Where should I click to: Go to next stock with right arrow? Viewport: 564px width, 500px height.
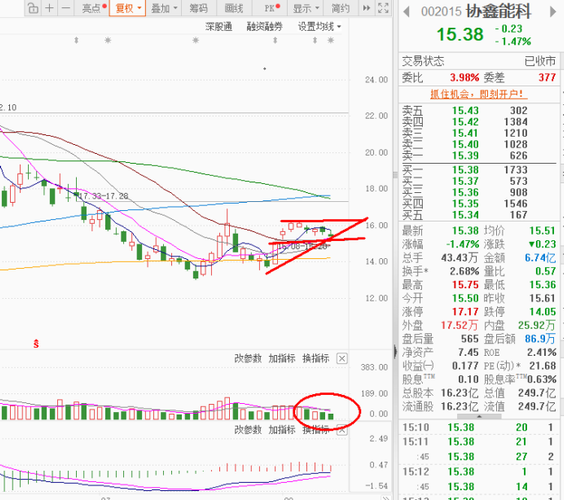tap(553, 12)
